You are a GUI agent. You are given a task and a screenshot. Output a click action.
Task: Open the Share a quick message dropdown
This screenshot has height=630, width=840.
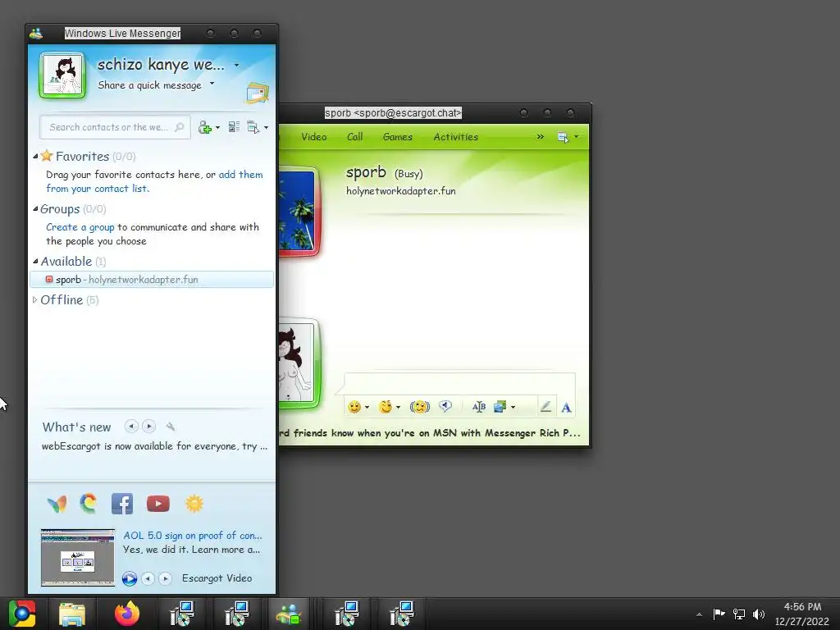pos(212,83)
